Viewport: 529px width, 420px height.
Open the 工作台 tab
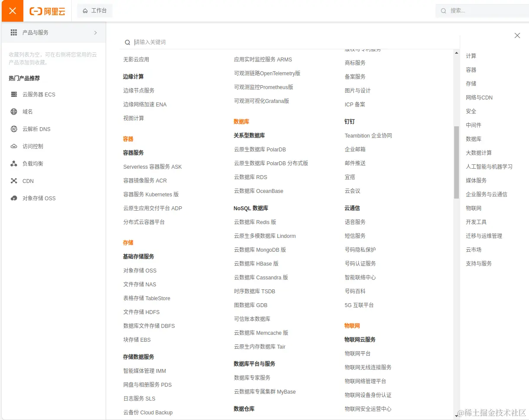tap(95, 11)
